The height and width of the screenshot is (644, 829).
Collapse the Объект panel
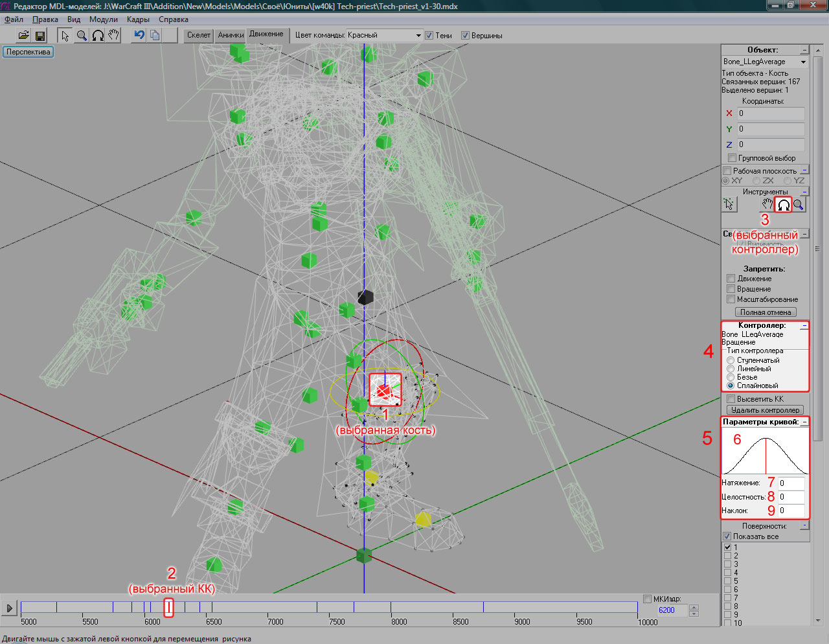pyautogui.click(x=804, y=50)
